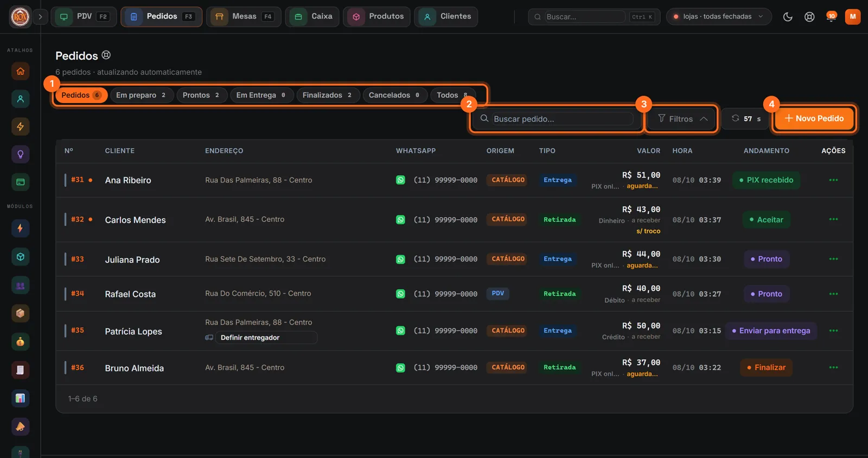
Task: Show Cancelados orders tab
Action: point(395,95)
